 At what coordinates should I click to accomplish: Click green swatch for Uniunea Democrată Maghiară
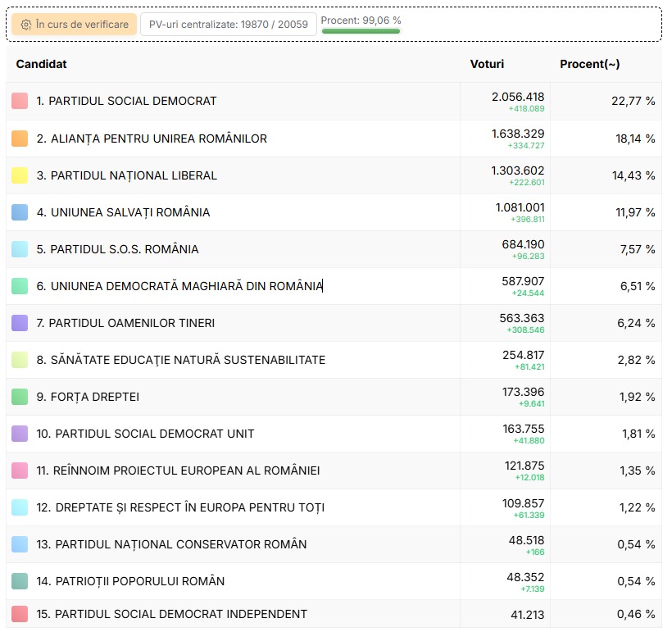[20, 286]
